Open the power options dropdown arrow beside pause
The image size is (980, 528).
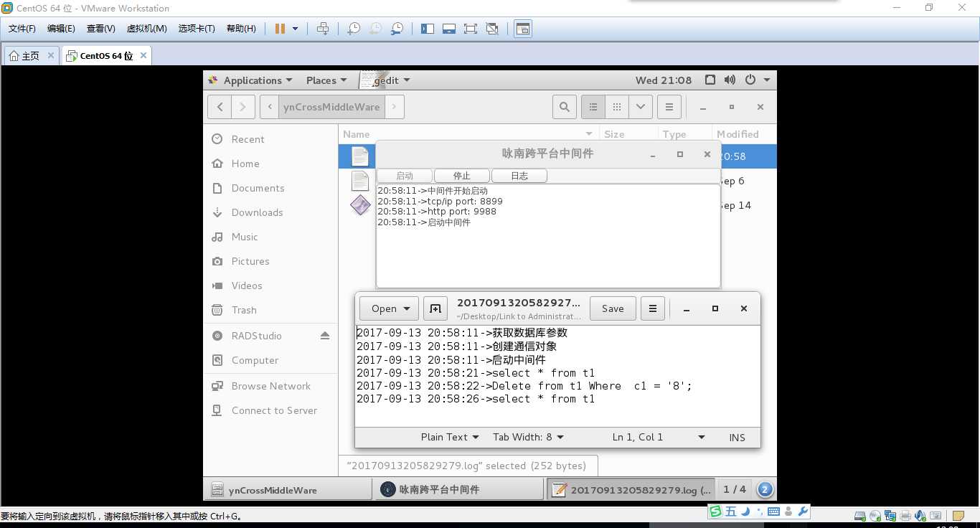click(296, 29)
